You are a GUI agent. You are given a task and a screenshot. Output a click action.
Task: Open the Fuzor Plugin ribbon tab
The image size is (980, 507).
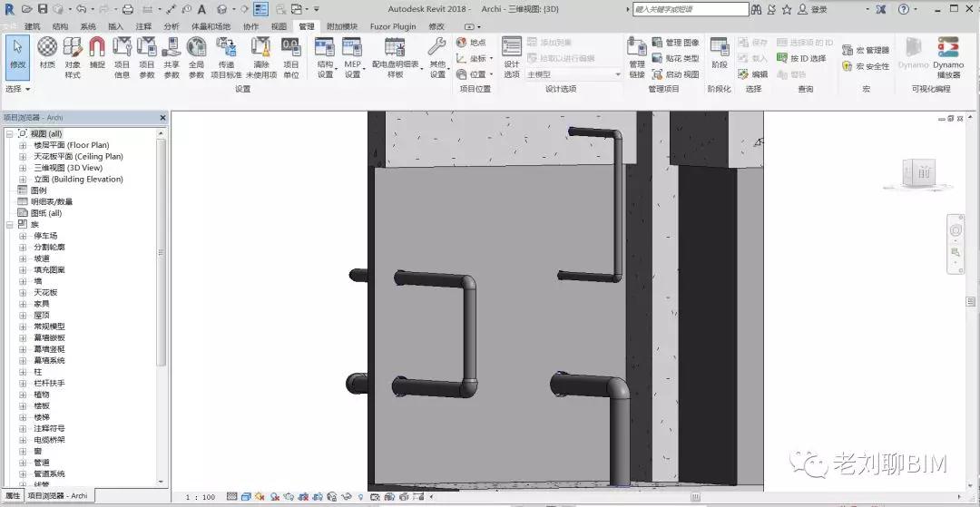393,27
